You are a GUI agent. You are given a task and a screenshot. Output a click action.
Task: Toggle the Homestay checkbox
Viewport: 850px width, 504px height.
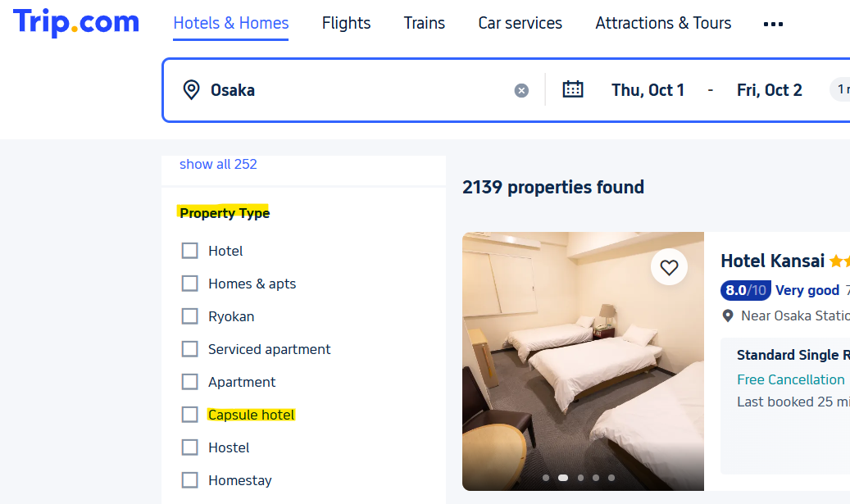tap(190, 480)
